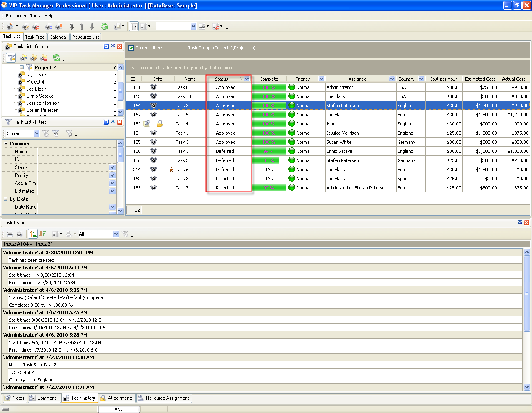Click the delete task icon in main toolbar
This screenshot has height=413, width=532.
coord(36,27)
